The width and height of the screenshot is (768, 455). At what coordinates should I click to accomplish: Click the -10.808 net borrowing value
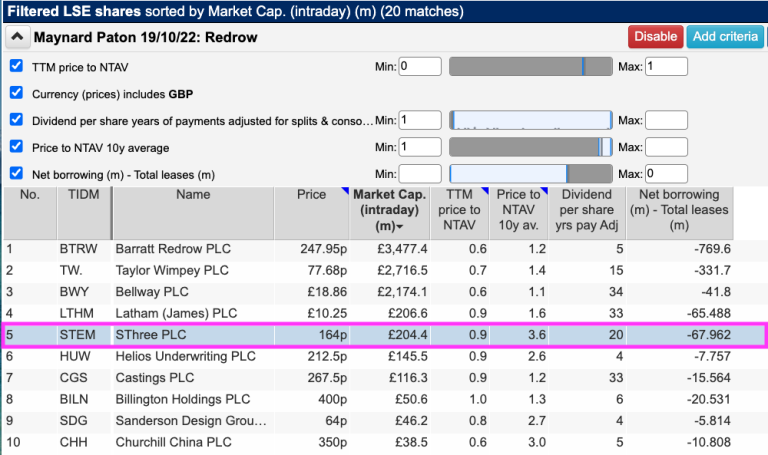(x=709, y=442)
